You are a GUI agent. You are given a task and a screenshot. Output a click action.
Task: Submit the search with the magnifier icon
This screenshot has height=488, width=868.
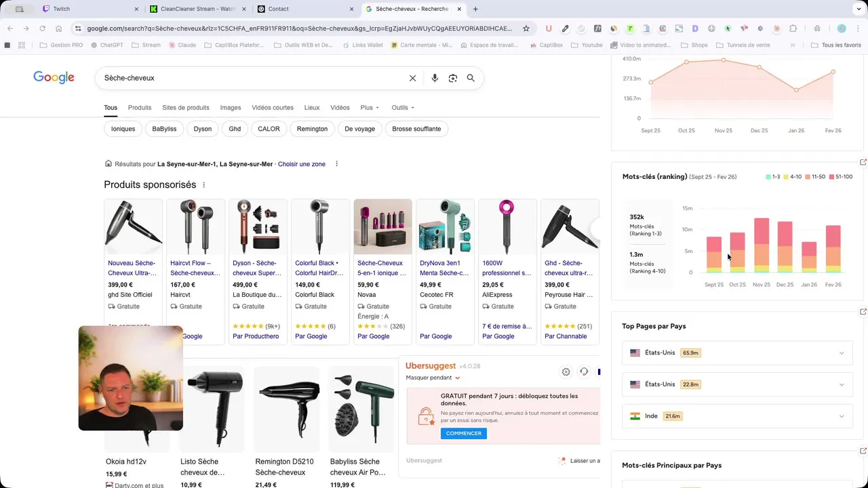(x=471, y=78)
